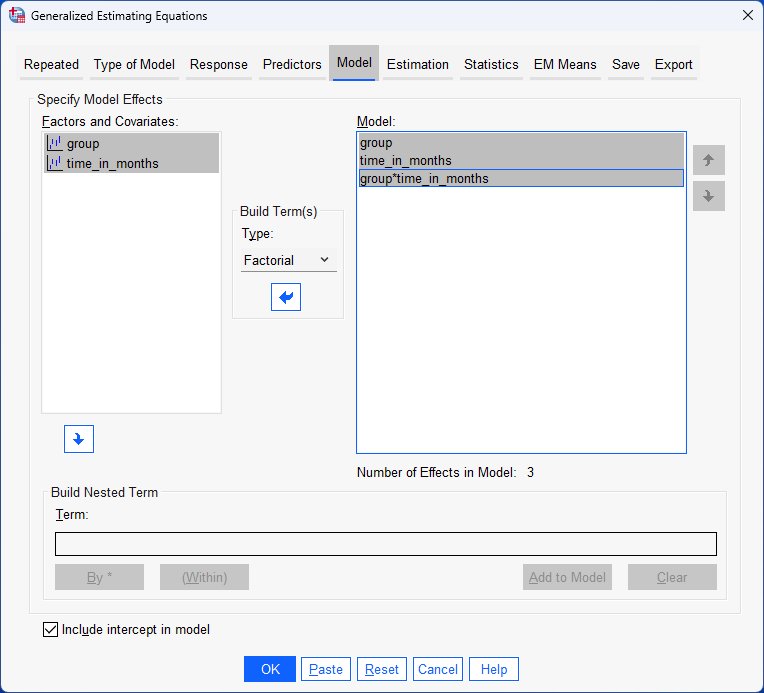Open the Type of Model tab
764x693 pixels.
pyautogui.click(x=134, y=64)
